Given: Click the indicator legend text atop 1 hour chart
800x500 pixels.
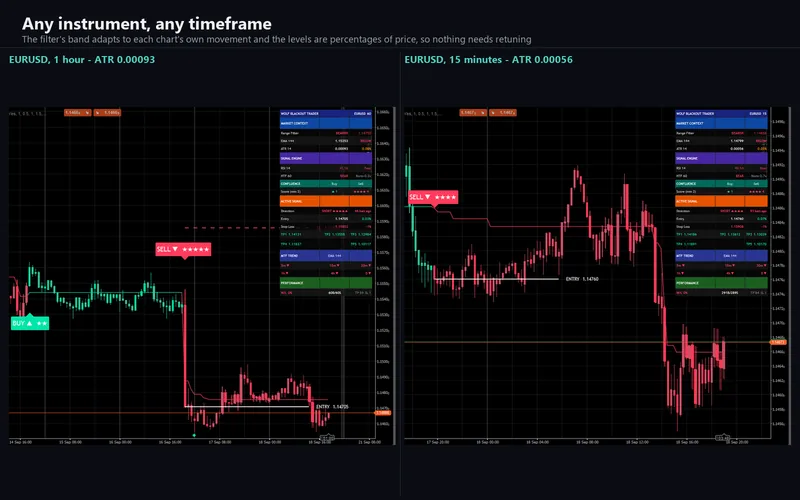Looking at the screenshot, I should pos(27,113).
